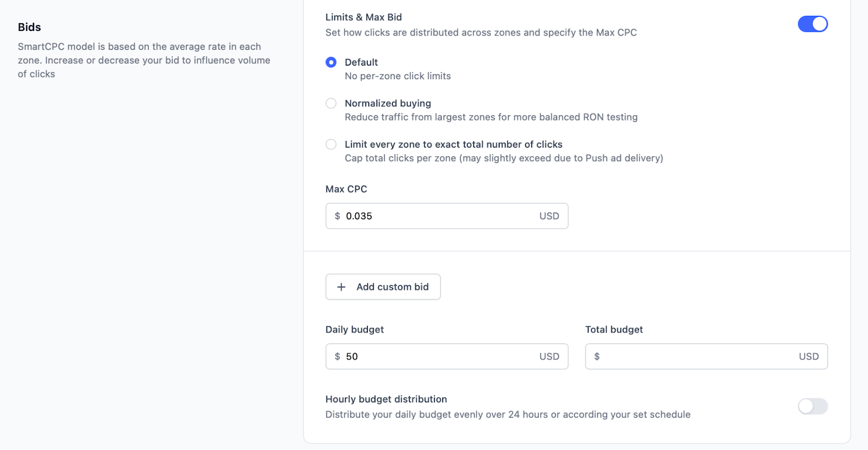Click the Total budget label
This screenshot has width=868, height=450.
[614, 330]
